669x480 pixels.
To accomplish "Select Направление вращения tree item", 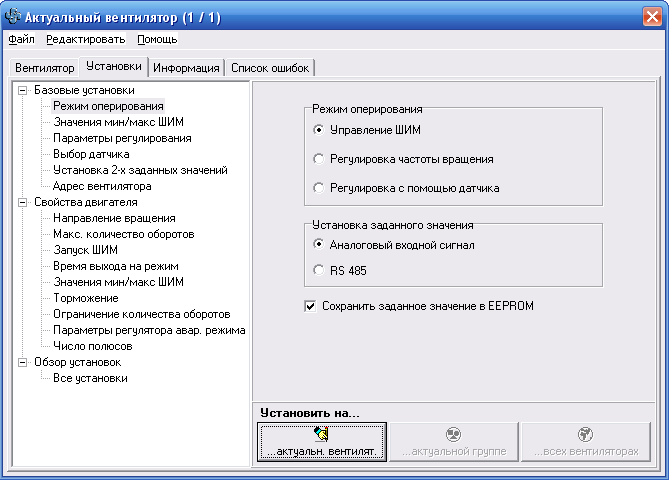I will coord(114,218).
